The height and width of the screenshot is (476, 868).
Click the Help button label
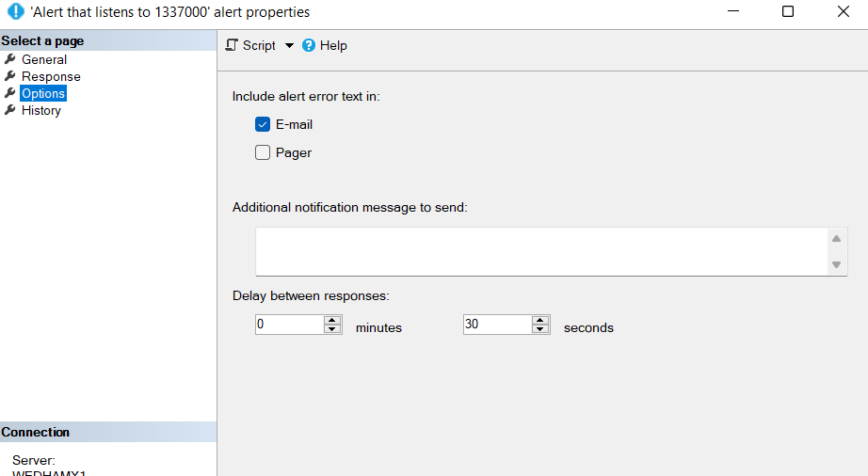tap(333, 45)
